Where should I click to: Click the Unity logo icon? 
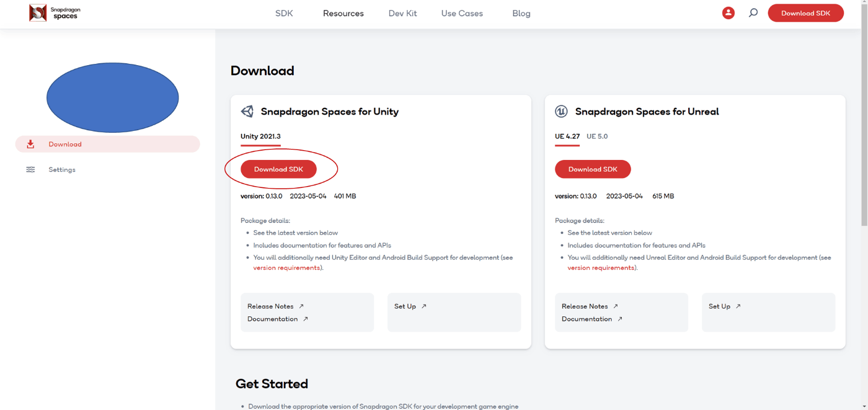(247, 112)
